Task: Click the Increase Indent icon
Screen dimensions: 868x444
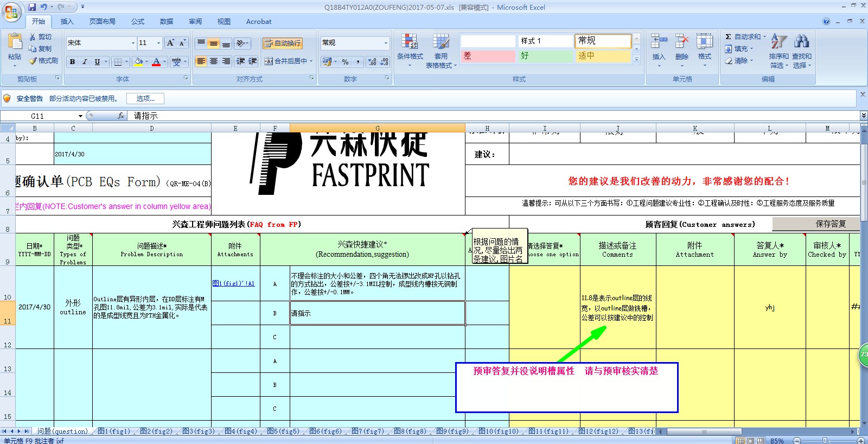Action: click(252, 61)
